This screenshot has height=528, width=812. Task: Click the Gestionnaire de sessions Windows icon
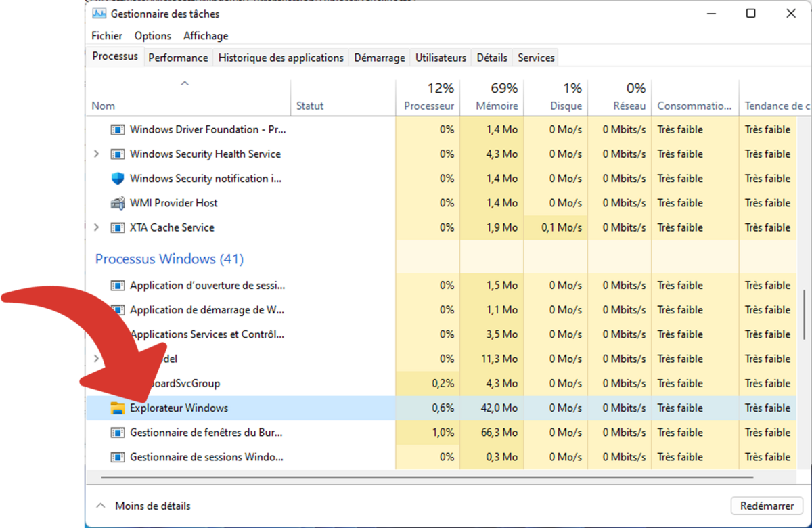[118, 457]
